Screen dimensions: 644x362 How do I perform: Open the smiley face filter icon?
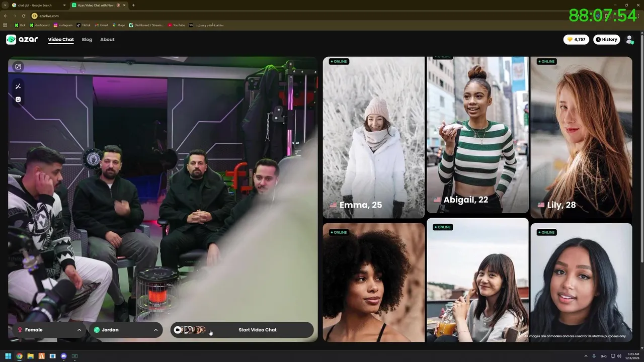[x=18, y=100]
